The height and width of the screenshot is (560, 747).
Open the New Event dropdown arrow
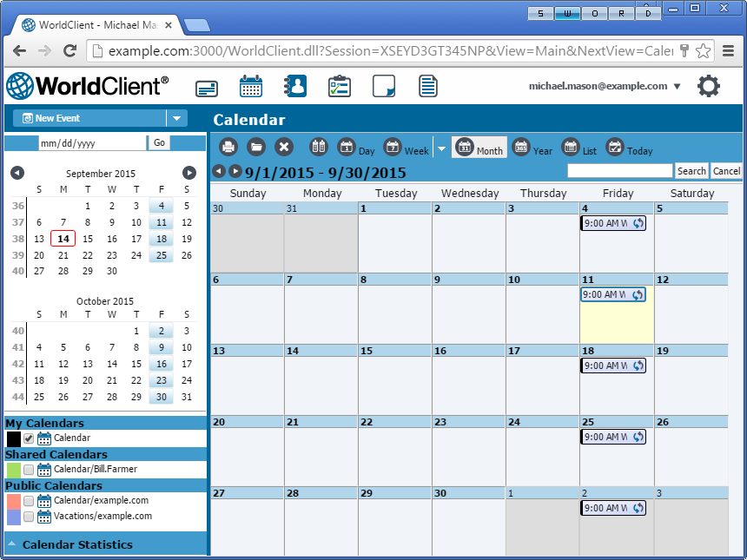[178, 117]
